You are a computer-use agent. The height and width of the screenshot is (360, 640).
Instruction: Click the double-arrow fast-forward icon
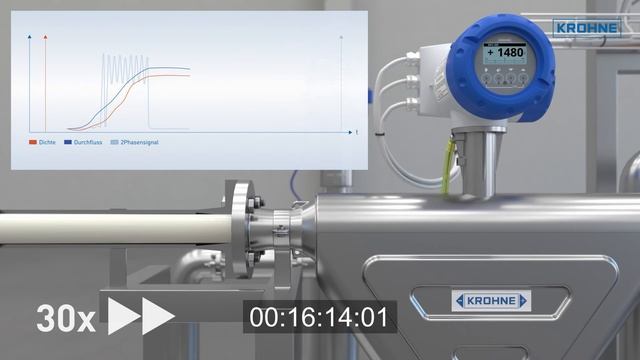[x=141, y=316]
